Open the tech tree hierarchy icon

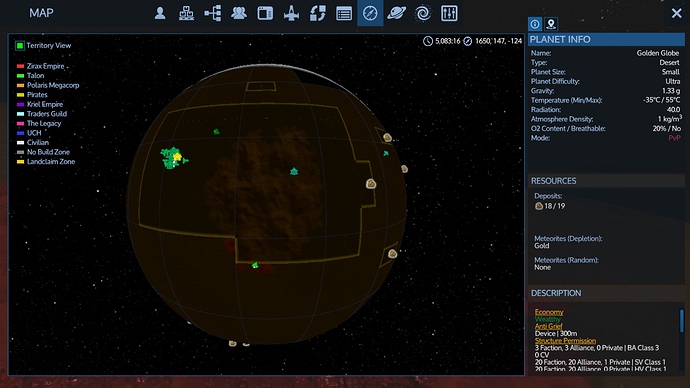(213, 13)
